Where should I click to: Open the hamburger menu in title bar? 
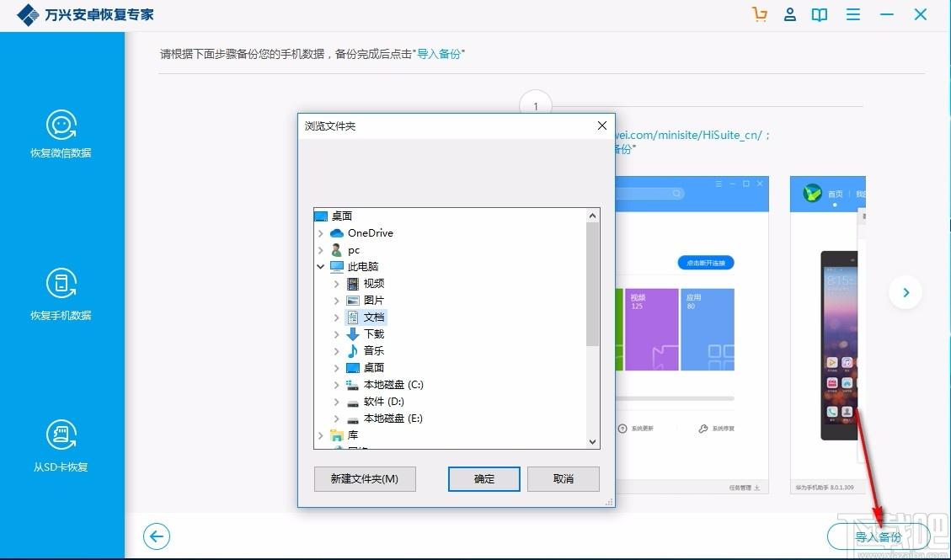tap(853, 15)
